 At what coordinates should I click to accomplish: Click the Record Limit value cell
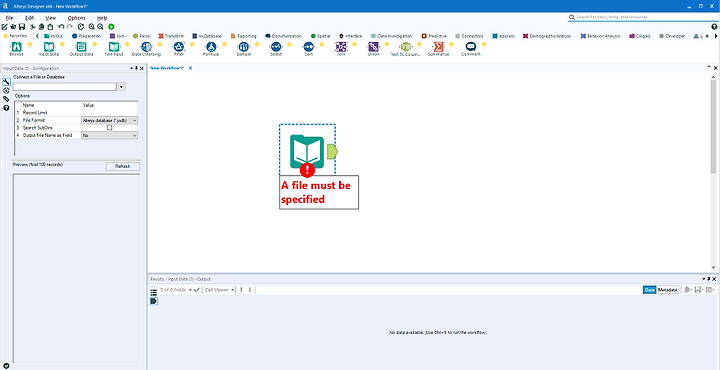tap(109, 112)
